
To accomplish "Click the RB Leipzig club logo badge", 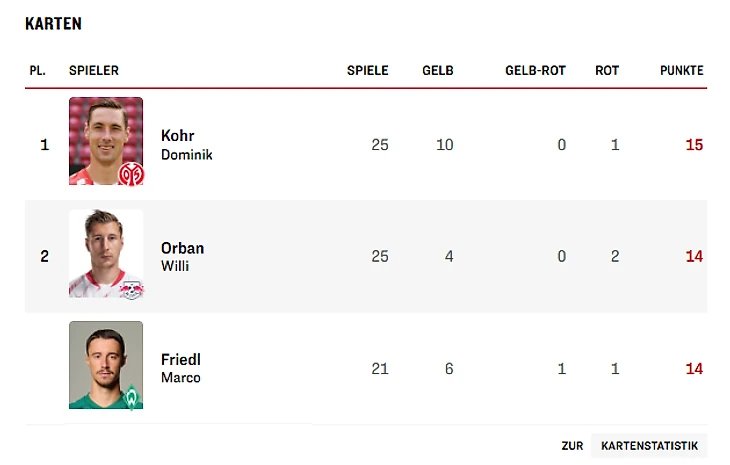I will click(x=132, y=290).
